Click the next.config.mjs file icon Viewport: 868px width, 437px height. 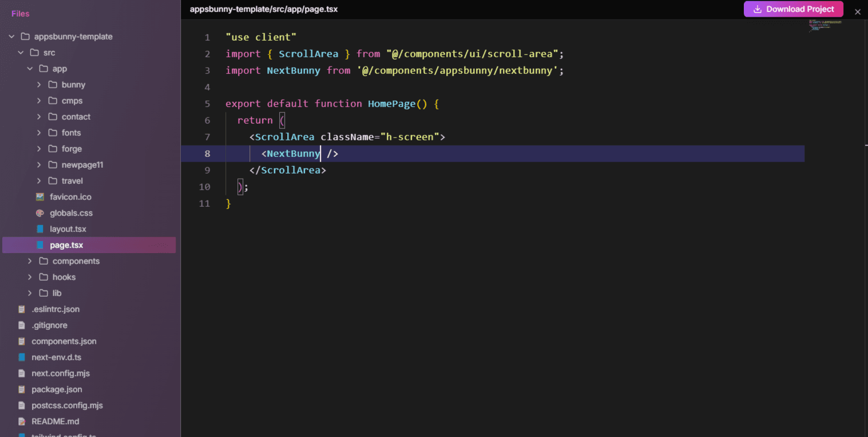coord(22,373)
